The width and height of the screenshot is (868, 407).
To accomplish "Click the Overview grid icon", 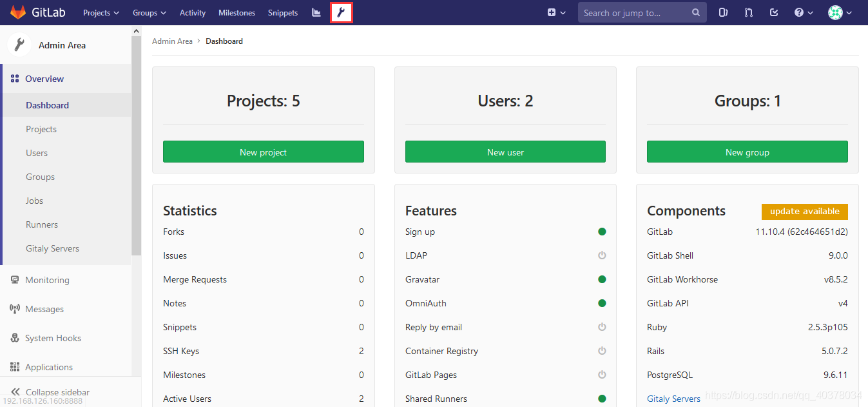I will pos(15,79).
